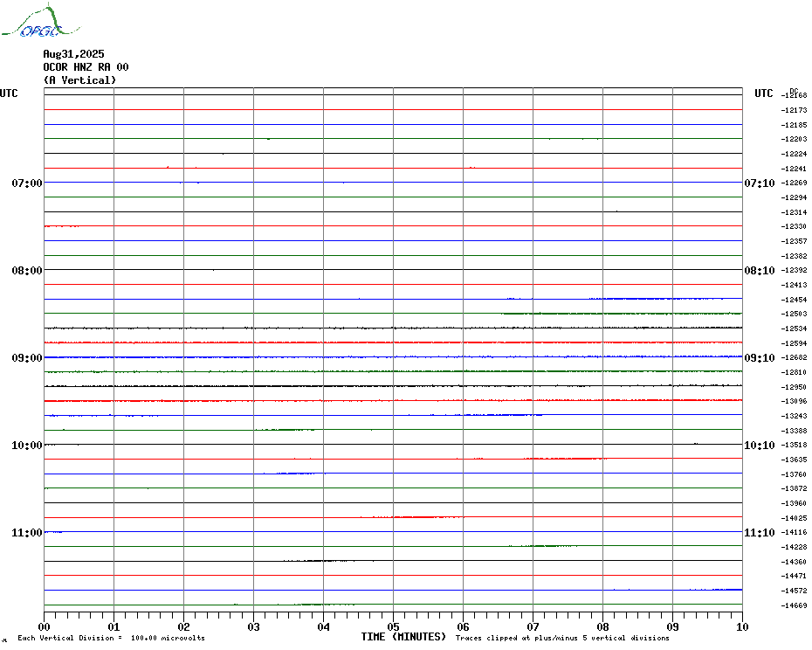Click DC offset value '-13243'
The width and height of the screenshot is (812, 650).
point(794,416)
